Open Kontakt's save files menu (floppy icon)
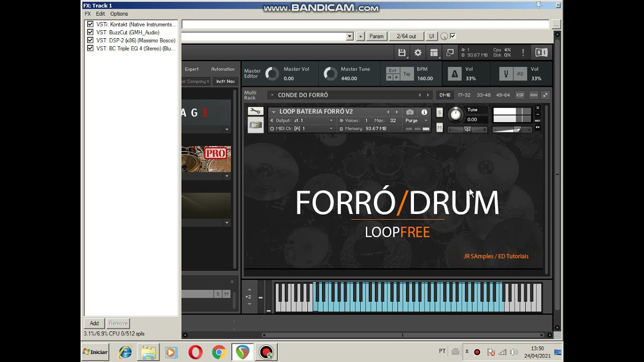The image size is (644, 362). pyautogui.click(x=401, y=52)
